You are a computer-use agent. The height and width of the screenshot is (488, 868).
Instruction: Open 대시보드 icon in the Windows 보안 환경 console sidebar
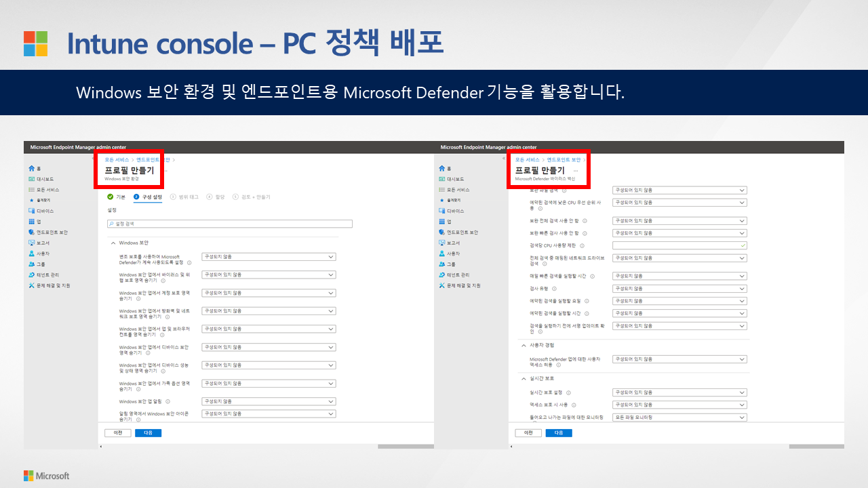pyautogui.click(x=31, y=179)
